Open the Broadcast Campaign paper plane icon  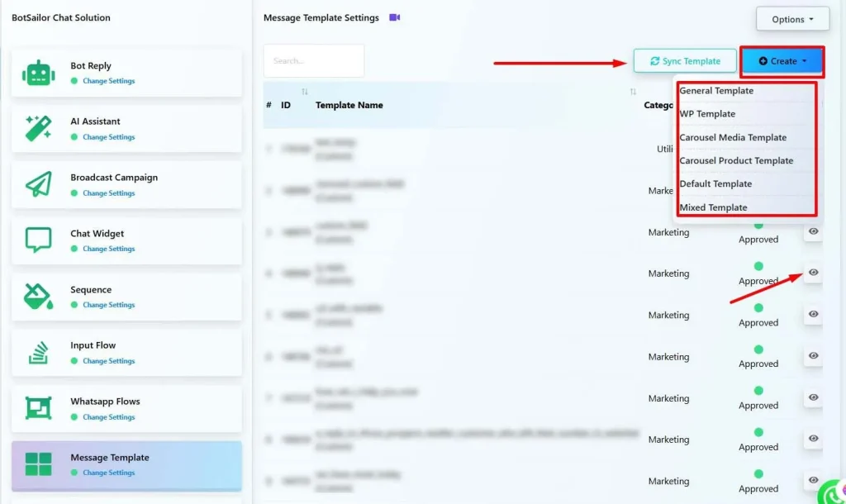pos(38,184)
